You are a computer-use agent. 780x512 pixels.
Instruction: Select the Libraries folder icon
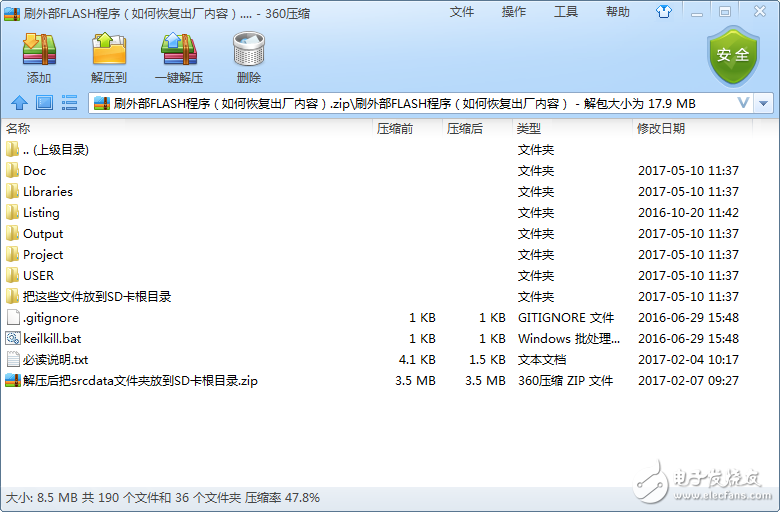tap(12, 192)
